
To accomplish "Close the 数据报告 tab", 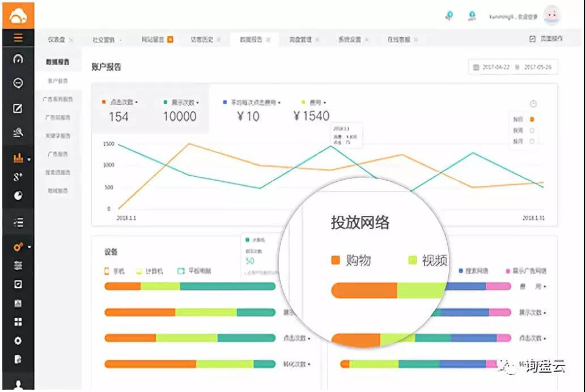I will point(268,40).
